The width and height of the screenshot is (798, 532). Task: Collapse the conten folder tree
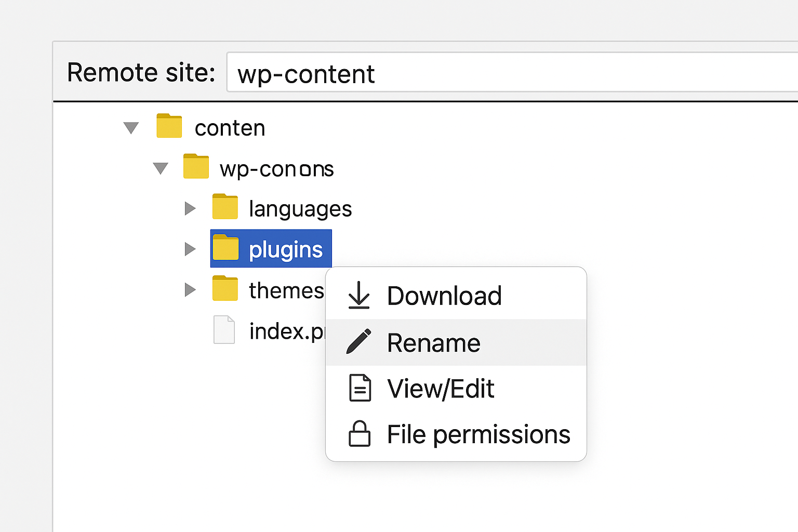coord(131,128)
